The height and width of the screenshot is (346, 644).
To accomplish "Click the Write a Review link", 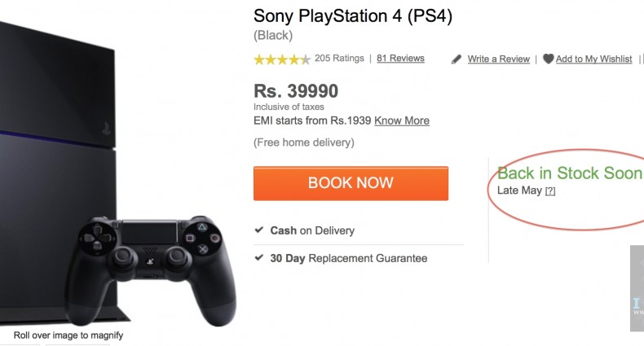I will tap(498, 59).
